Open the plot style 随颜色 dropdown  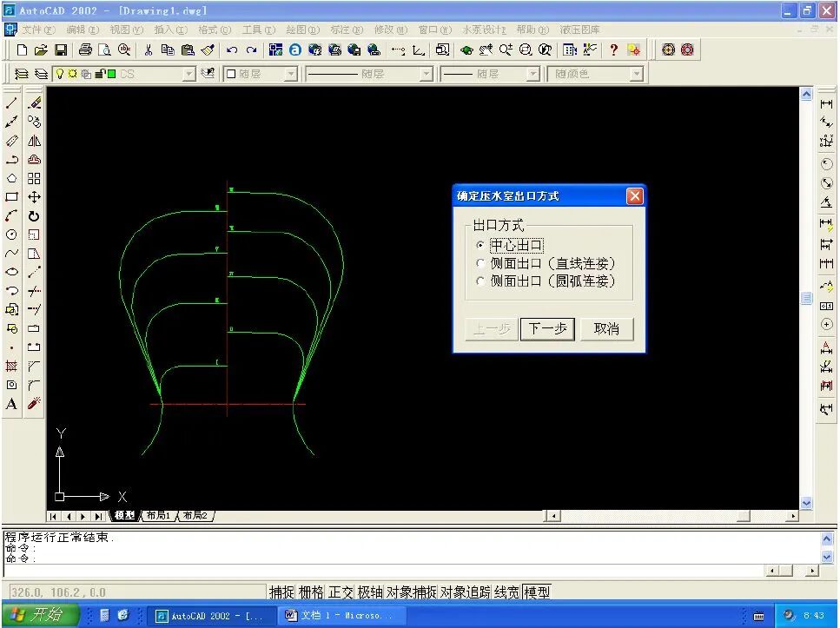click(636, 74)
